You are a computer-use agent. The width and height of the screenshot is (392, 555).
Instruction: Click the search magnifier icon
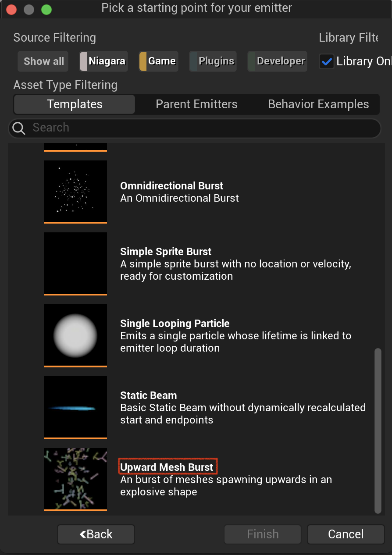pos(19,128)
